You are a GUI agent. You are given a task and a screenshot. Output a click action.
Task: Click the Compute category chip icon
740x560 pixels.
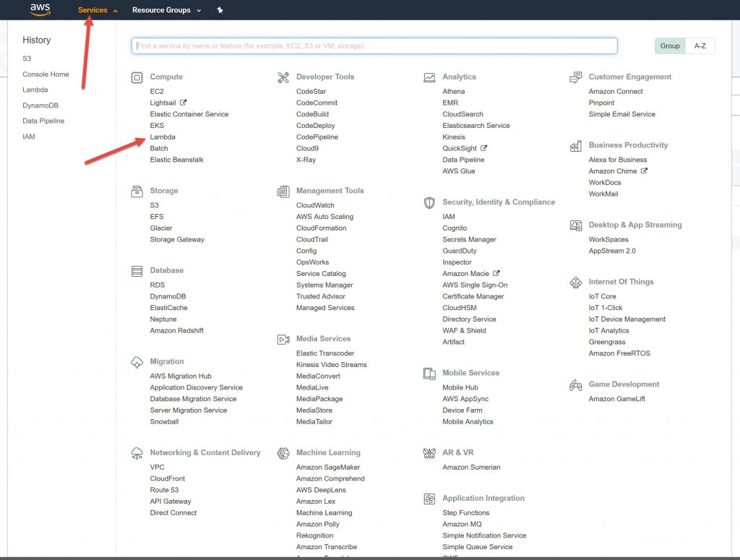pos(137,77)
